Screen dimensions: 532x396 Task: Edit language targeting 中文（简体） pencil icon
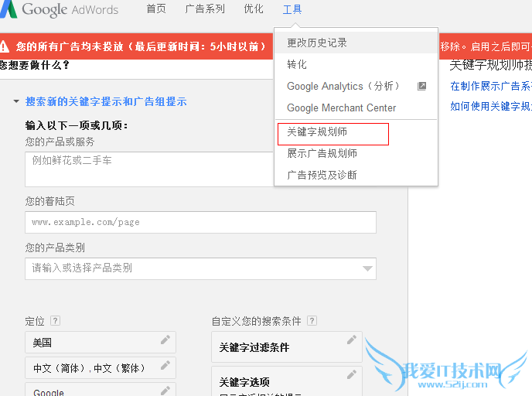(x=165, y=366)
